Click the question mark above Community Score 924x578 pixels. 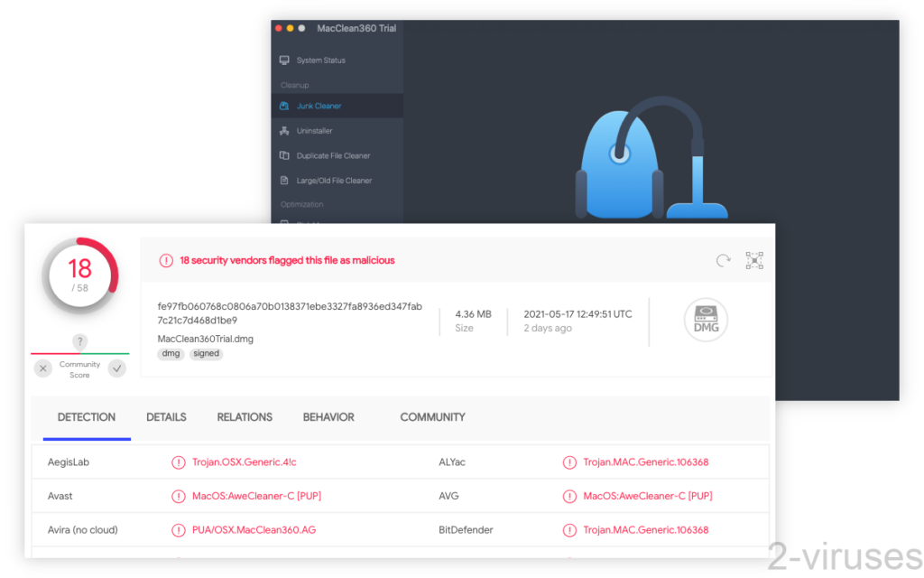[x=79, y=342]
